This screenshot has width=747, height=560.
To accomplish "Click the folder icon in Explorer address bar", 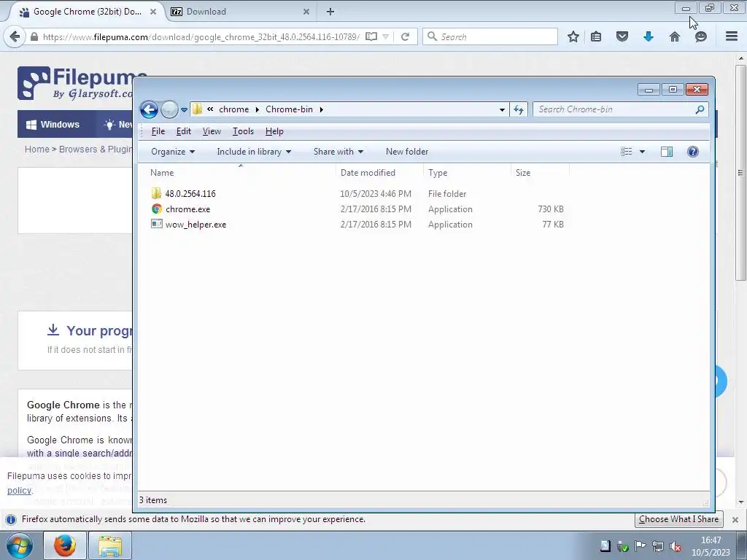I will coord(197,109).
